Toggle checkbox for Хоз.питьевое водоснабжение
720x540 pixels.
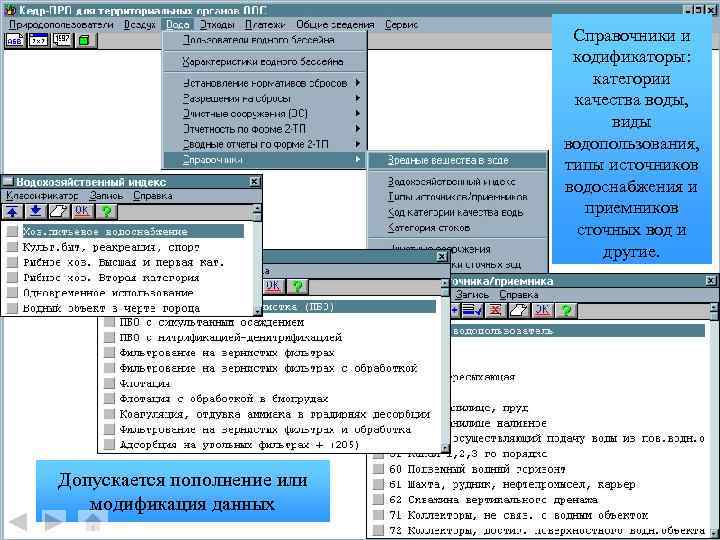pyautogui.click(x=12, y=231)
